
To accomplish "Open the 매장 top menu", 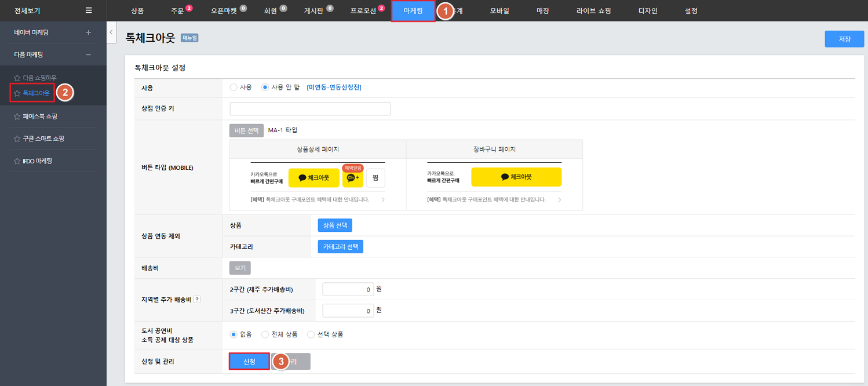I will [x=543, y=11].
